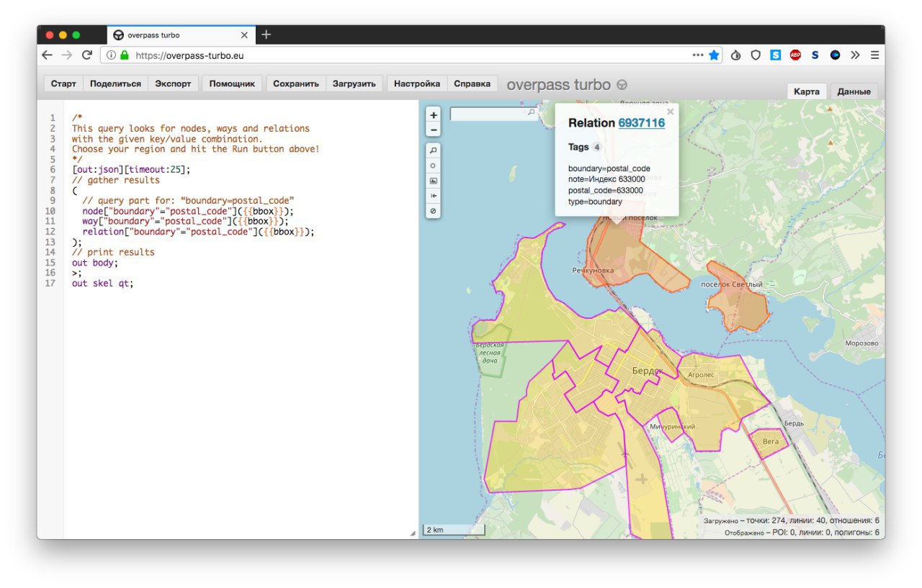
Task: Click the round play-button extension icon
Action: [x=835, y=55]
